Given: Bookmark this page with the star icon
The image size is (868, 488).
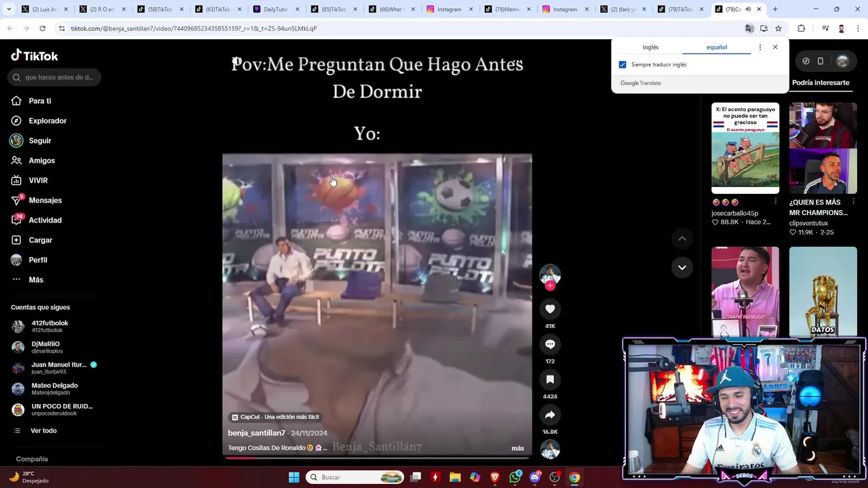Looking at the screenshot, I should tap(778, 28).
